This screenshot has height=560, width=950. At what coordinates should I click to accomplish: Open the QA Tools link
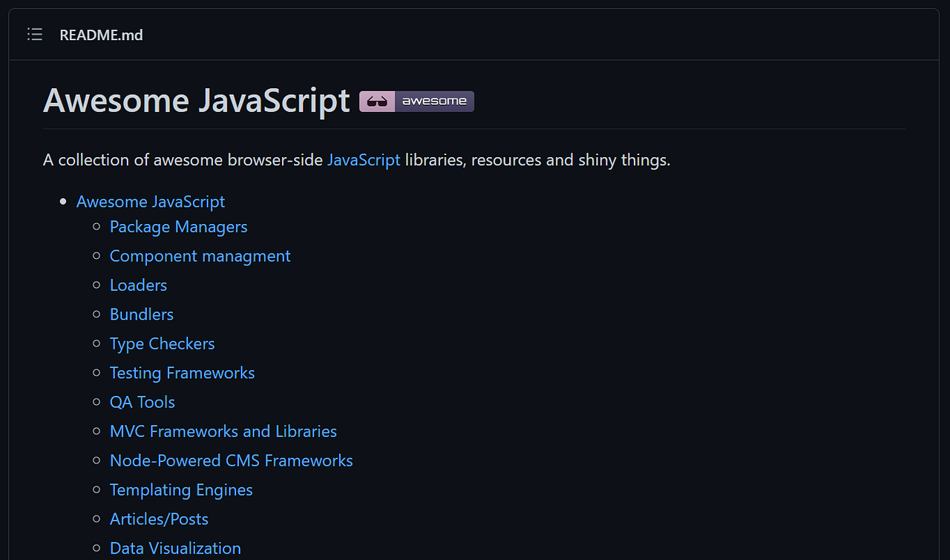pos(142,402)
